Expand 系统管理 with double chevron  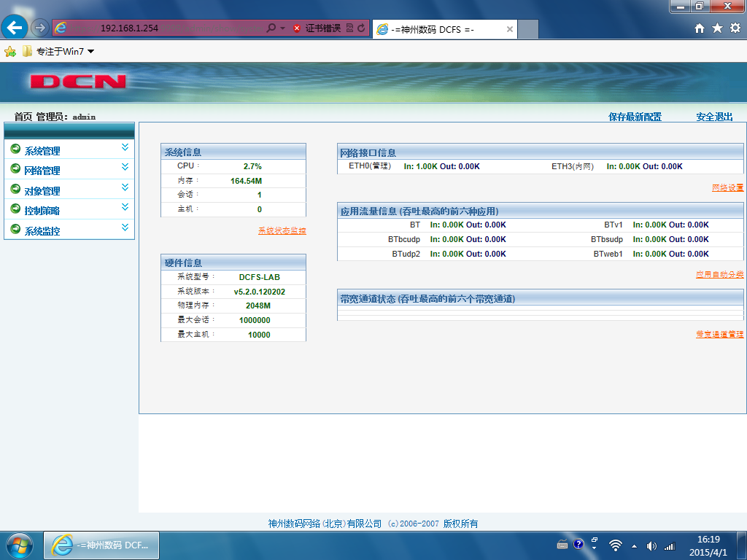click(x=125, y=147)
